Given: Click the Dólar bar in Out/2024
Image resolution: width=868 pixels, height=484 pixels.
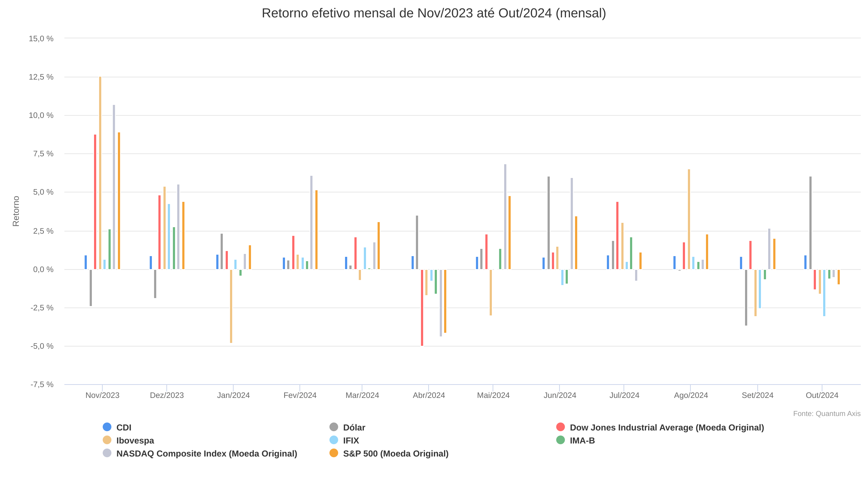Looking at the screenshot, I should [810, 223].
